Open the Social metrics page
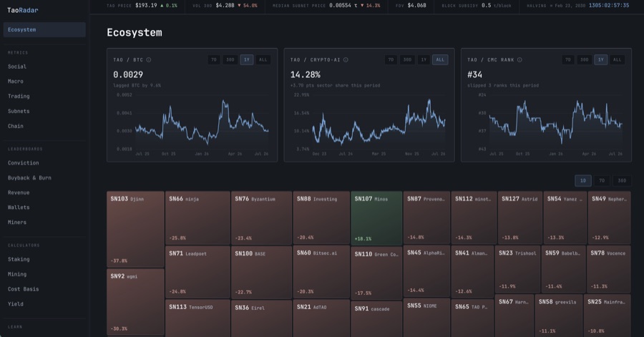Image resolution: width=644 pixels, height=337 pixels. click(x=17, y=67)
